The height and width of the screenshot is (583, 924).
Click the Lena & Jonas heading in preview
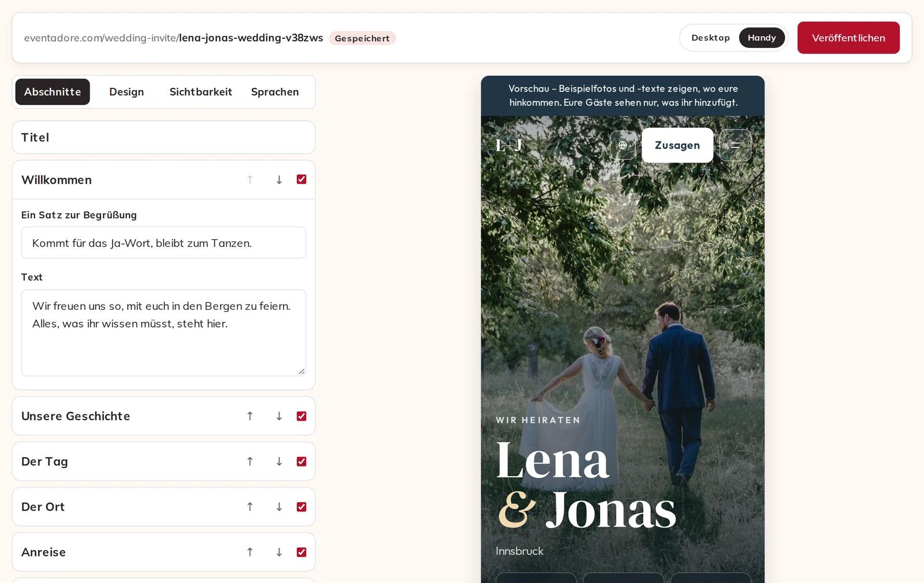(586, 484)
